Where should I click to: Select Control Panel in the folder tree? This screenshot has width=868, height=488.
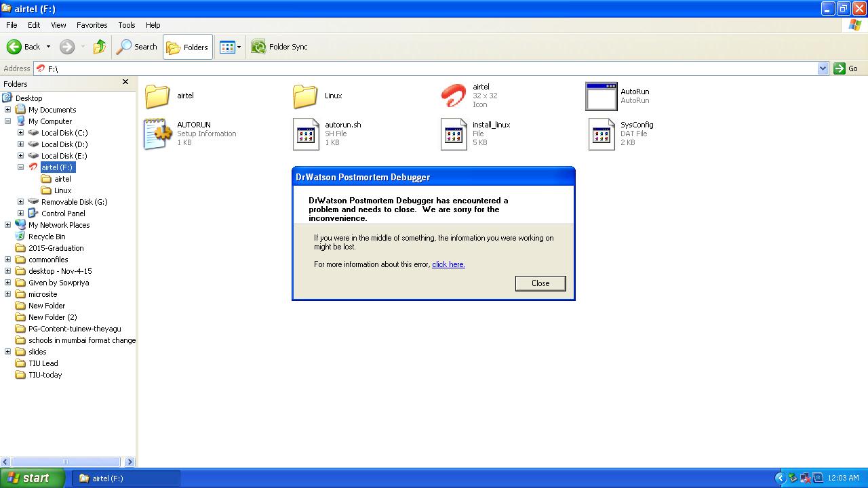click(63, 213)
